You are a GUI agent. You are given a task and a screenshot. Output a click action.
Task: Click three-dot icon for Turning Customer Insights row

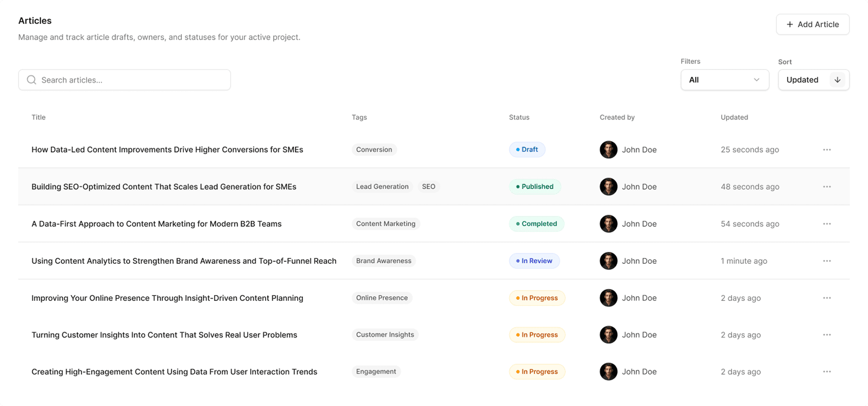[x=826, y=335]
